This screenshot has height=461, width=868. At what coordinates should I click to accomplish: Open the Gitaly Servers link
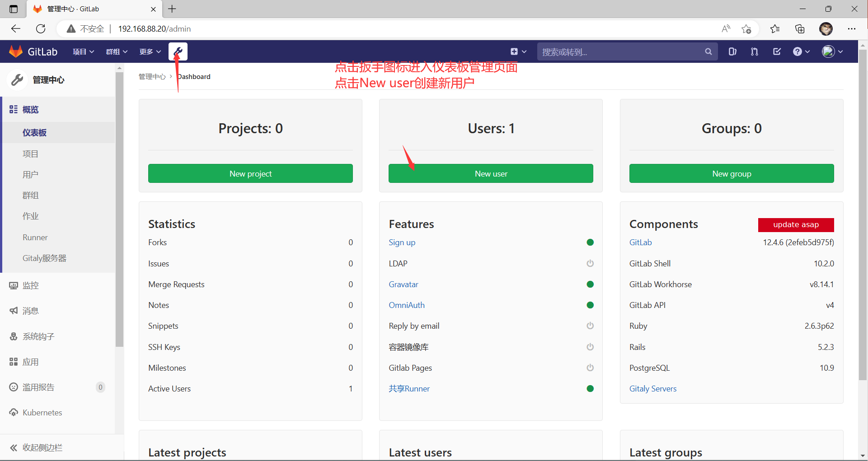point(652,389)
